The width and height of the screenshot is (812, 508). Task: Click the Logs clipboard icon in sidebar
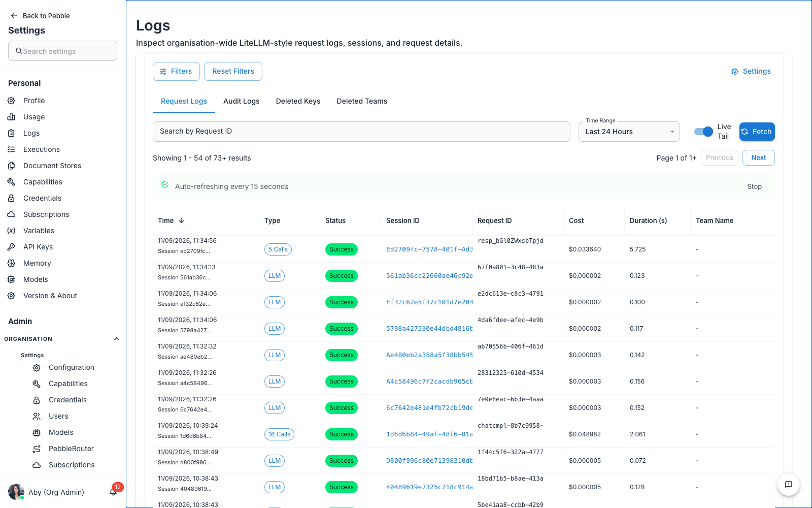[x=11, y=133]
